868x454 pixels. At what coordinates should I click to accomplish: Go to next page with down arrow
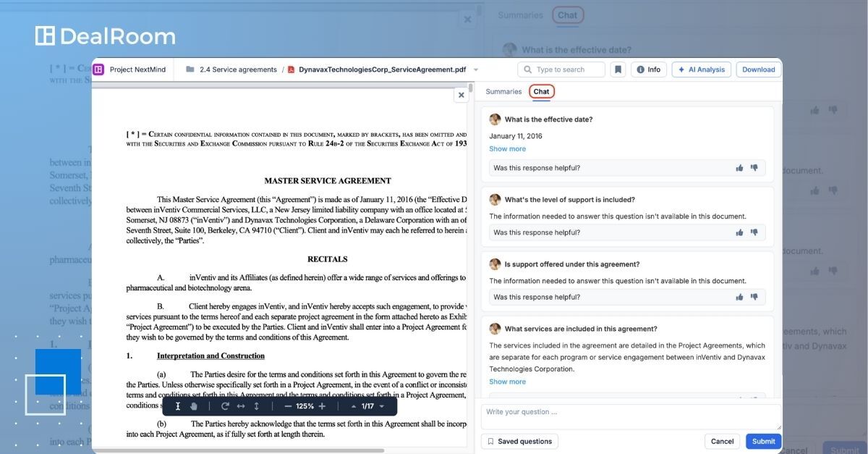click(382, 406)
